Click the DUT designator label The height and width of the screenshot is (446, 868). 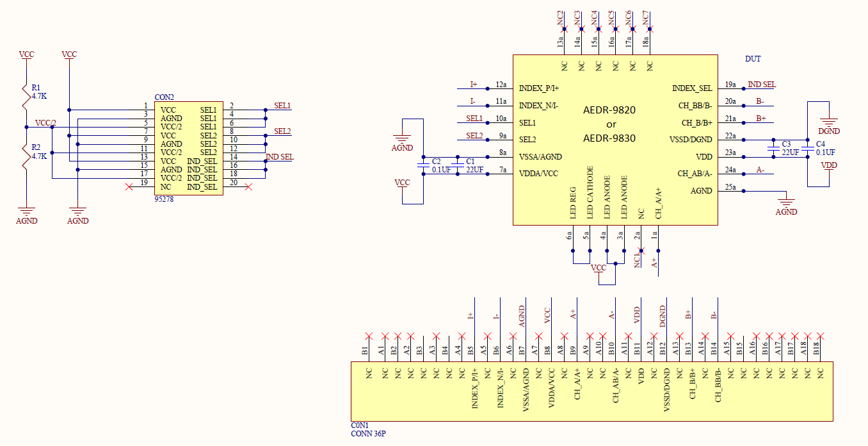(x=753, y=59)
